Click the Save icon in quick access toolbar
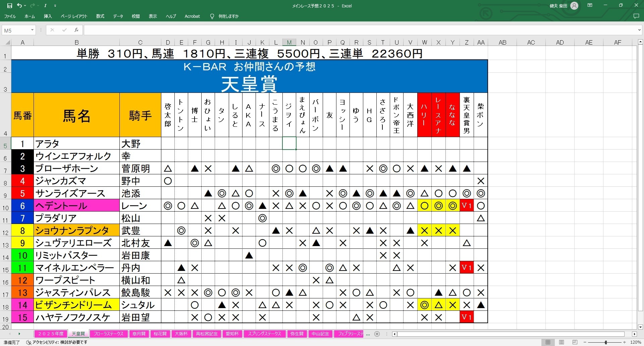This screenshot has height=346, width=644. [x=10, y=6]
